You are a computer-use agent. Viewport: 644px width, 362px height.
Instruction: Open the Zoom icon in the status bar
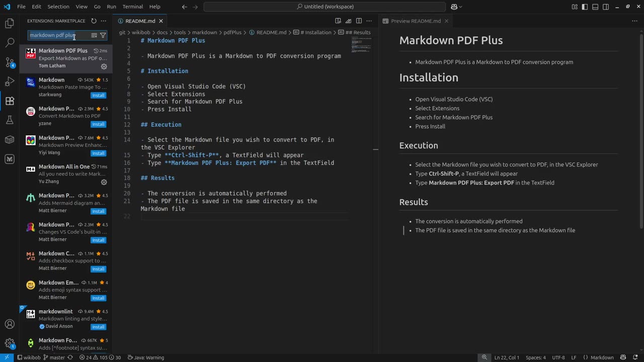point(485,357)
